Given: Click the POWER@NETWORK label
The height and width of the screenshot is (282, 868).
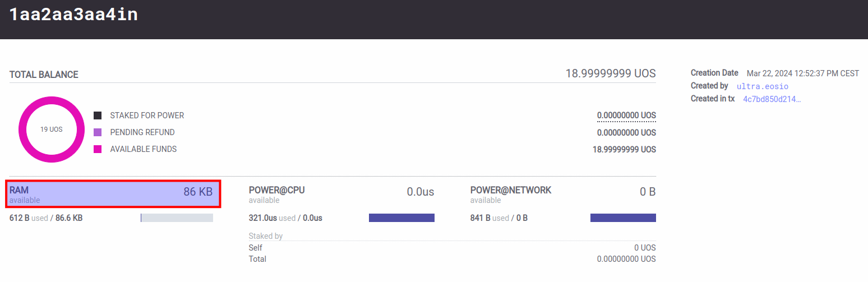Looking at the screenshot, I should pyautogui.click(x=511, y=190).
